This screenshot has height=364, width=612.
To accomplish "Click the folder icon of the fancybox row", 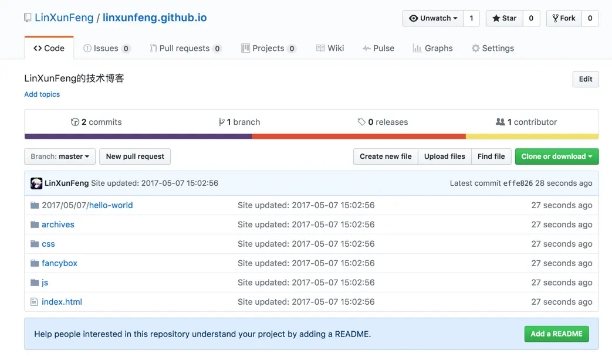I will (x=35, y=263).
